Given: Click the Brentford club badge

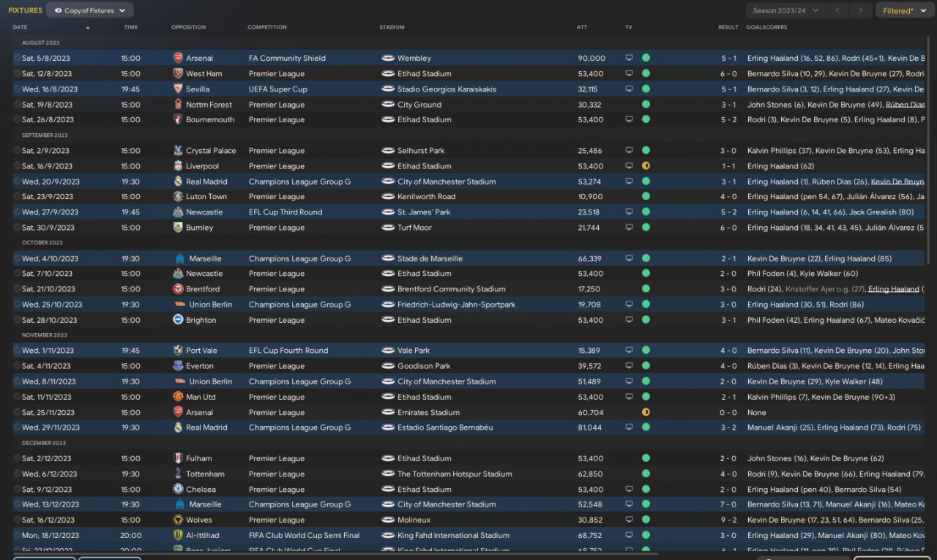Looking at the screenshot, I should pos(178,289).
